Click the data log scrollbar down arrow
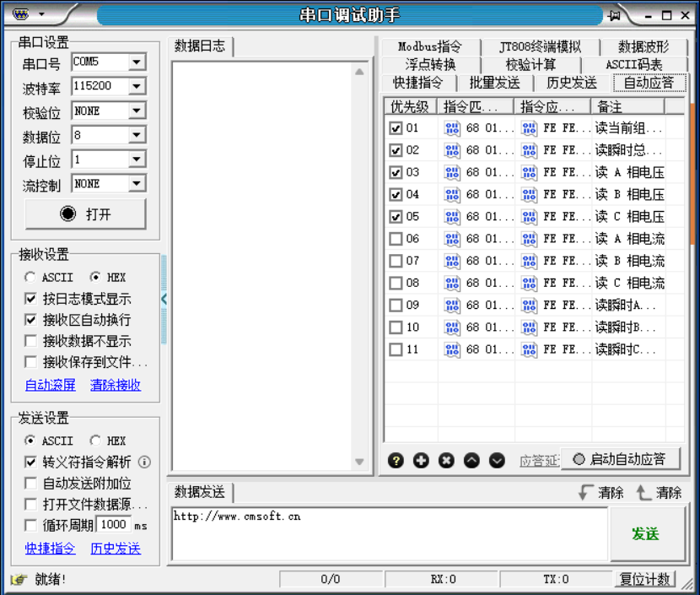This screenshot has width=700, height=595. click(359, 462)
